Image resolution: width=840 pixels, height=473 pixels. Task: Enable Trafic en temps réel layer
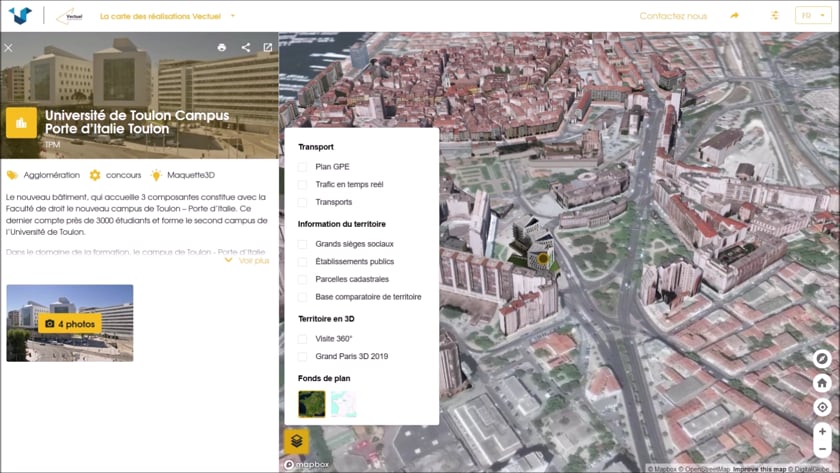click(x=302, y=184)
